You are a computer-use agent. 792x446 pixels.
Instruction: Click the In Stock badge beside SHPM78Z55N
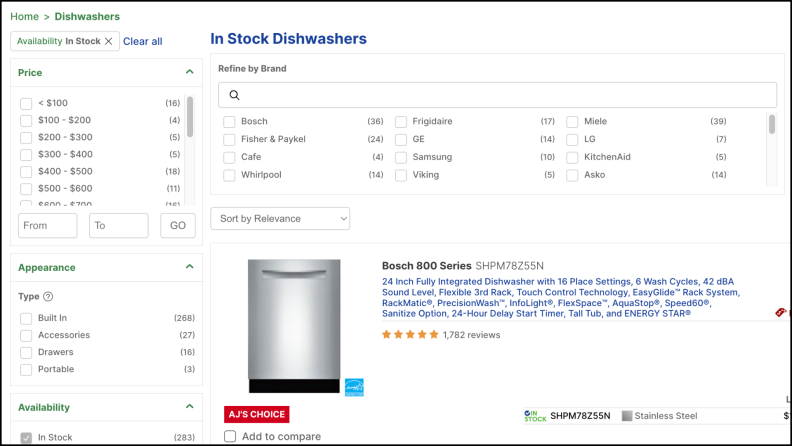[535, 416]
